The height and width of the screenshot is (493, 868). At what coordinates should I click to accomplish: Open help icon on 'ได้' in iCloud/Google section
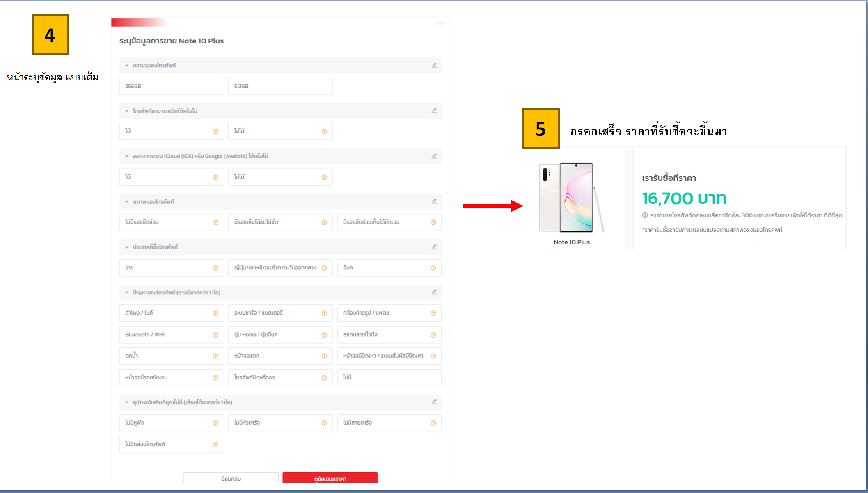click(215, 177)
